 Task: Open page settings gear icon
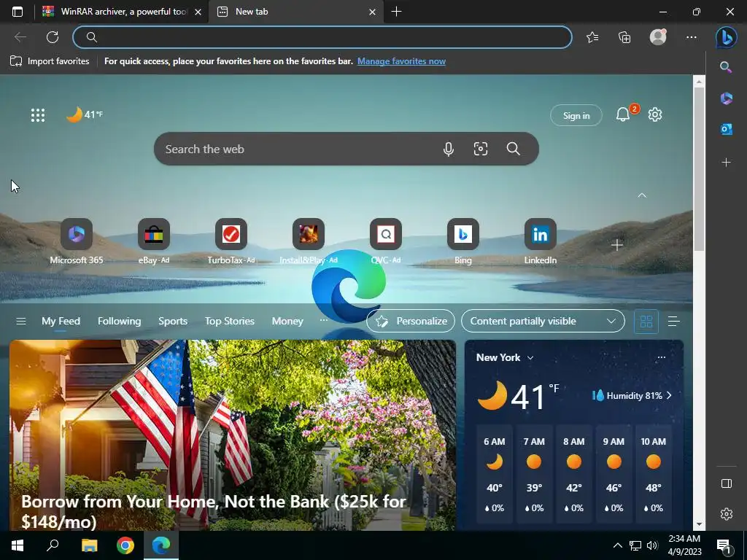pyautogui.click(x=655, y=114)
